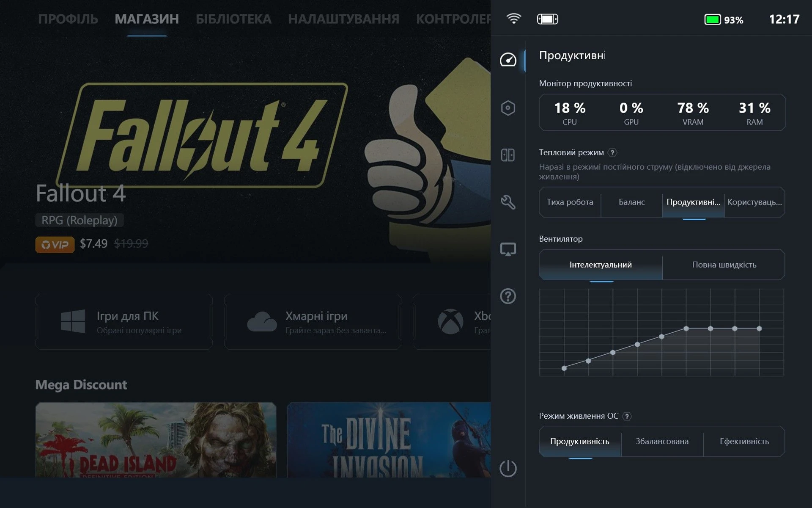Click the green battery icon
This screenshot has height=508, width=812.
713,19
